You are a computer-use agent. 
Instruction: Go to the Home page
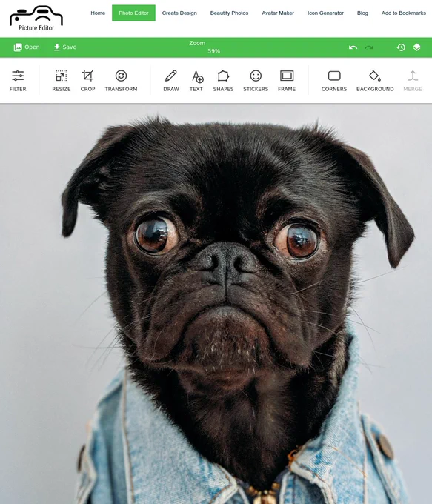point(98,13)
